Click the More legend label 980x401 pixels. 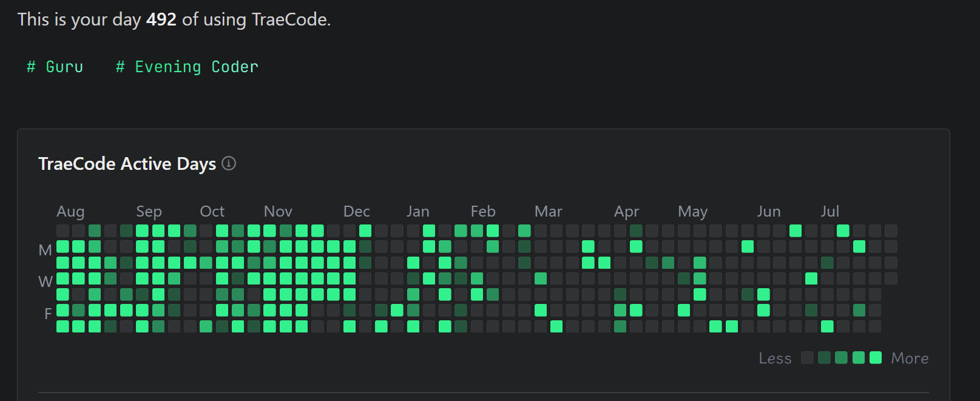[x=910, y=359]
